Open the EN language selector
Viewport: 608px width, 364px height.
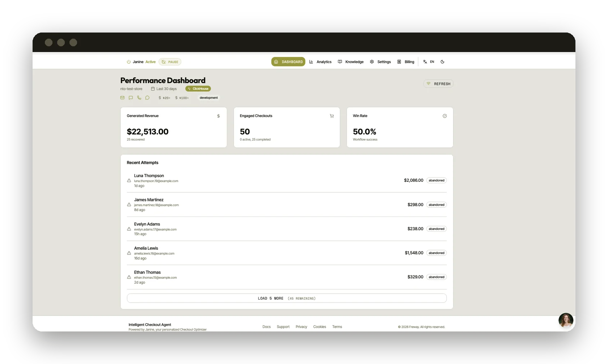tap(428, 62)
